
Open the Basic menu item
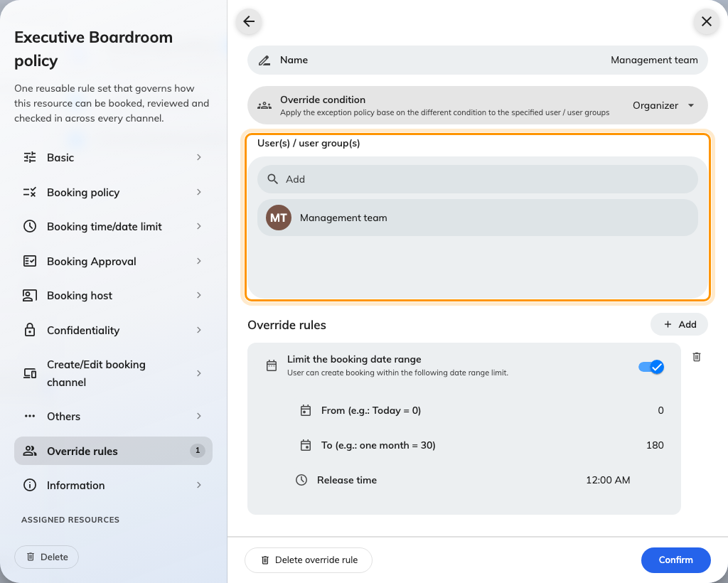coord(113,157)
